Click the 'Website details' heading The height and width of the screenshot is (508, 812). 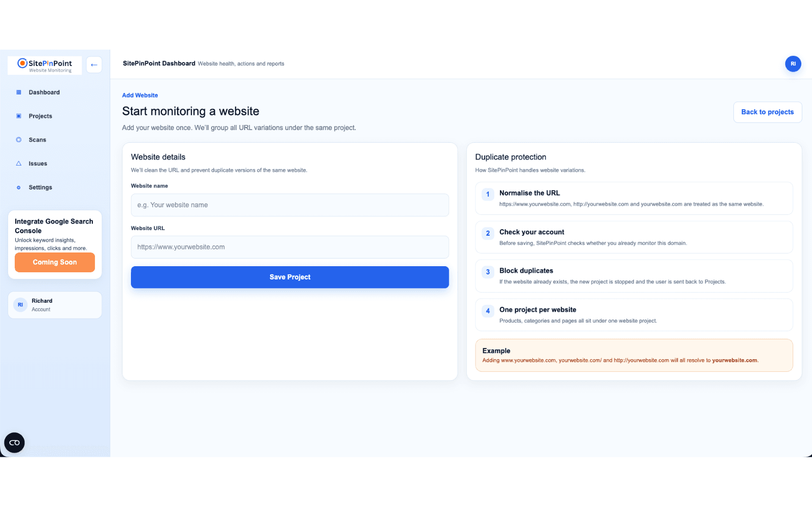158,157
